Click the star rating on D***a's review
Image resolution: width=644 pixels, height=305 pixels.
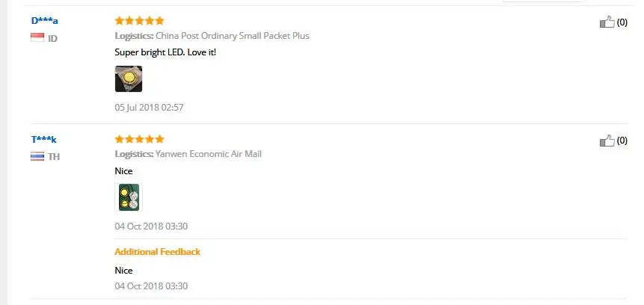click(139, 21)
